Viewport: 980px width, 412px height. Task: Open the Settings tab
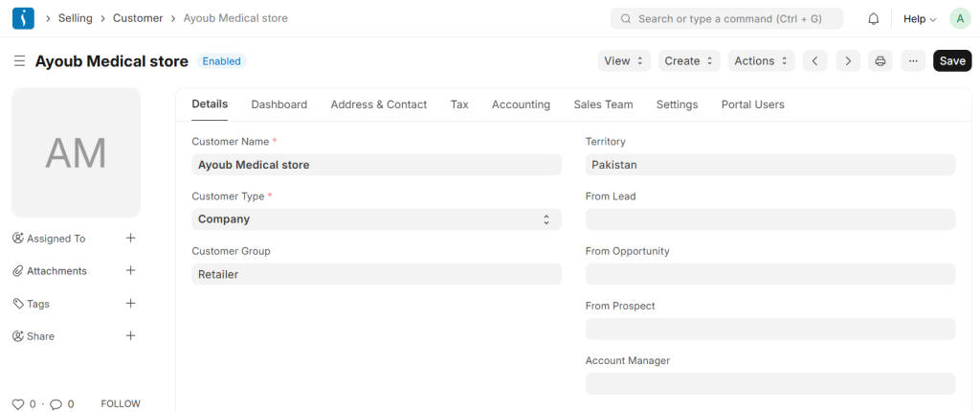coord(677,104)
